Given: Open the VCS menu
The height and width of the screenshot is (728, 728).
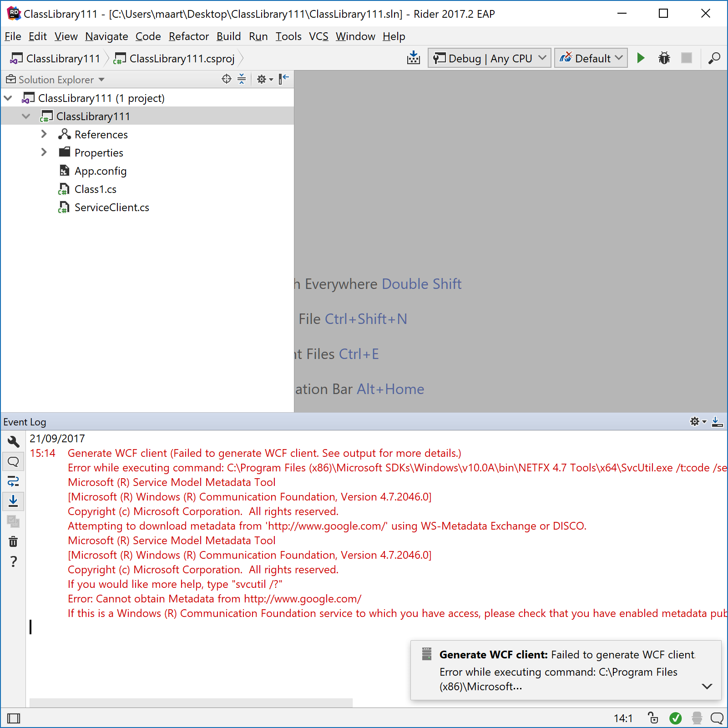Looking at the screenshot, I should pos(318,36).
